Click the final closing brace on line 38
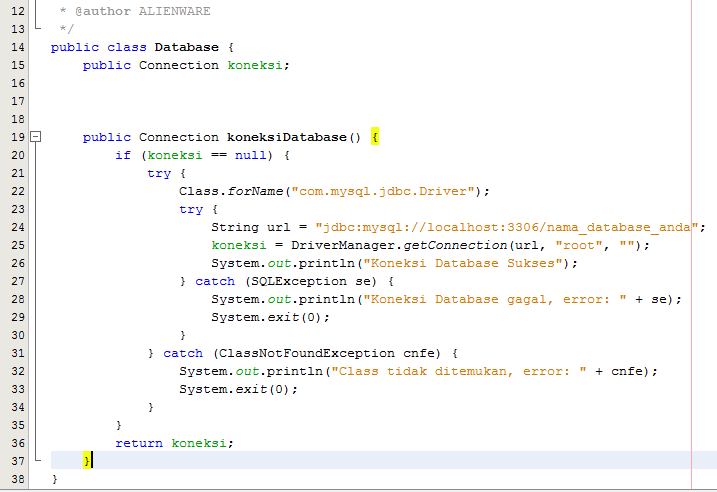 pyautogui.click(x=55, y=479)
